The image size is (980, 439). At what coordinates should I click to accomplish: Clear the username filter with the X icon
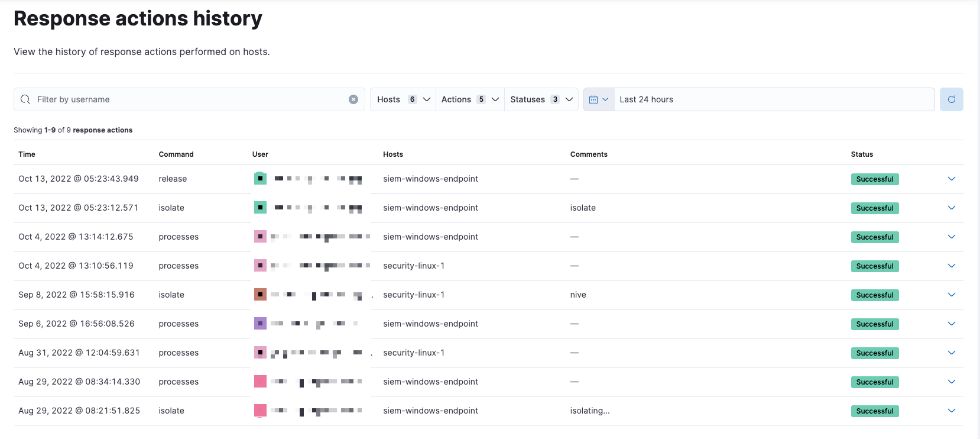(353, 99)
